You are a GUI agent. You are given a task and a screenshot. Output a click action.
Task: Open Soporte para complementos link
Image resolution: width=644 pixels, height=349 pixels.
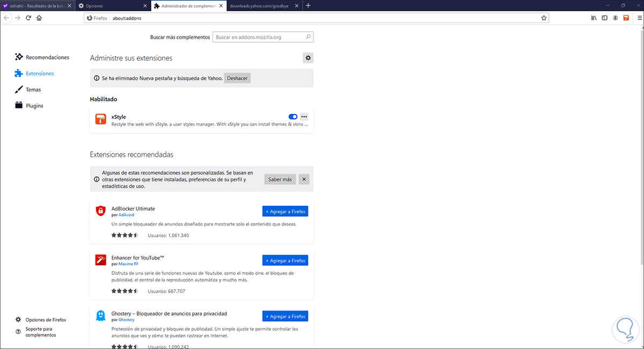click(36, 331)
